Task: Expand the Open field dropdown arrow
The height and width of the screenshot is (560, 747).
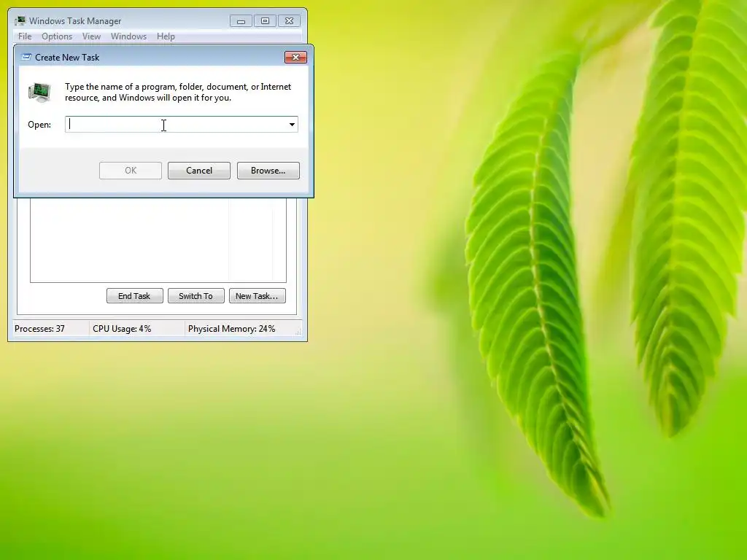Action: pos(292,124)
